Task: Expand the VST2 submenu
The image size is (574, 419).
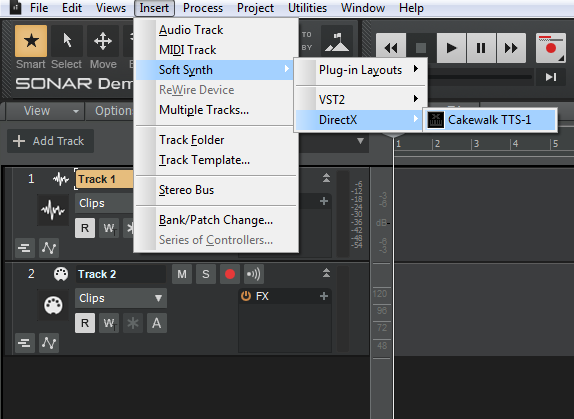Action: click(x=361, y=100)
